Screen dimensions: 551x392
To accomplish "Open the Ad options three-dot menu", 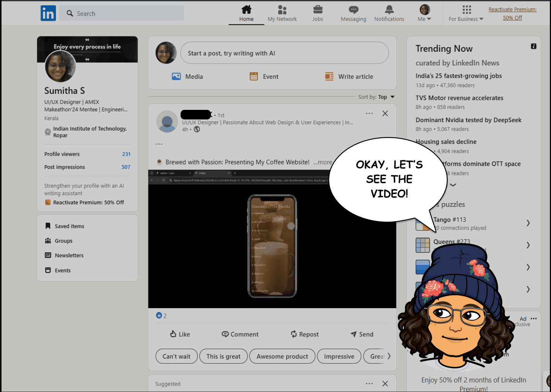I will pyautogui.click(x=534, y=318).
